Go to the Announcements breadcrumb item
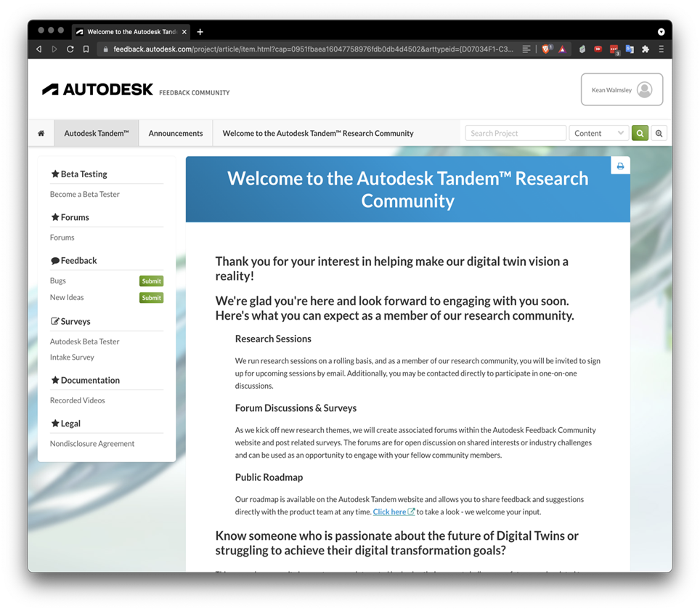700x611 pixels. tap(176, 134)
